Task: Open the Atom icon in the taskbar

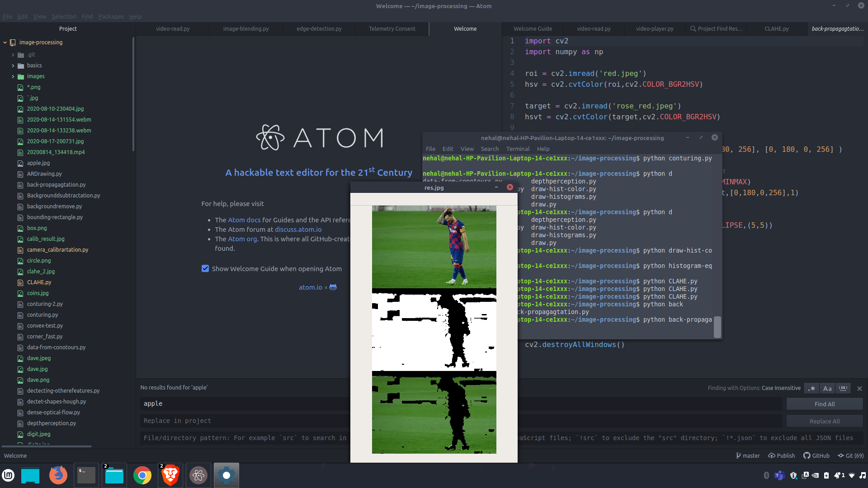Action: (x=198, y=475)
